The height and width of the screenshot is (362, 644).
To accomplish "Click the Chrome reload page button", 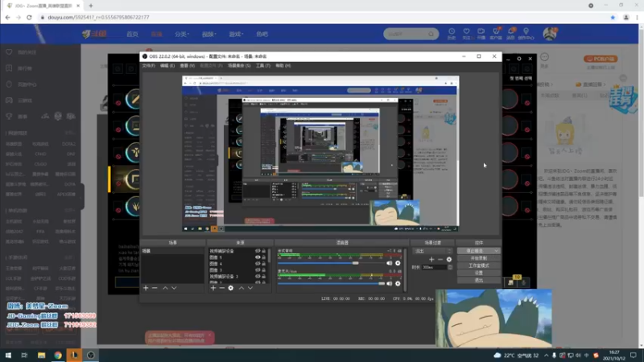I will point(29,17).
